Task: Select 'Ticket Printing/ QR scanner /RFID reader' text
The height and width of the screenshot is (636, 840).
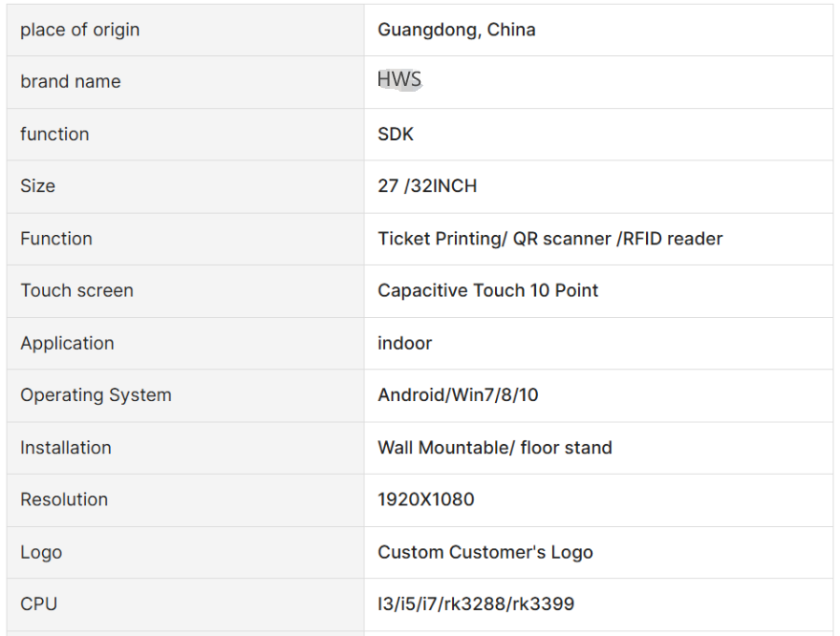Action: 550,239
